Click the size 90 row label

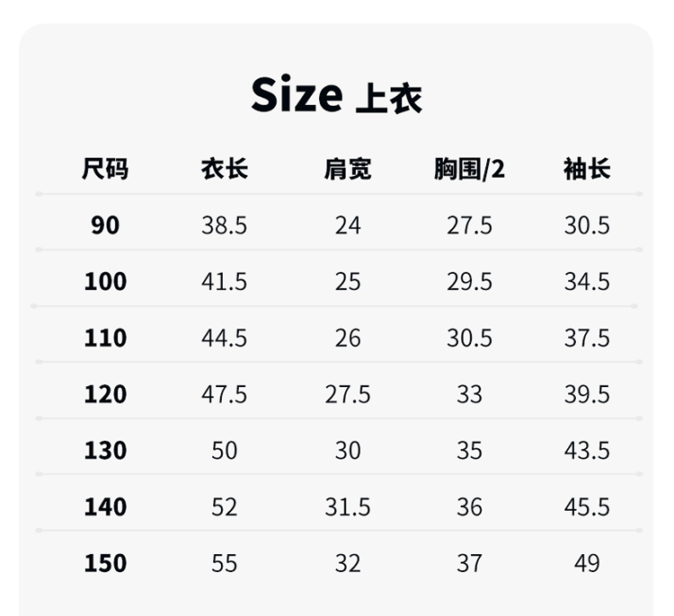click(105, 224)
